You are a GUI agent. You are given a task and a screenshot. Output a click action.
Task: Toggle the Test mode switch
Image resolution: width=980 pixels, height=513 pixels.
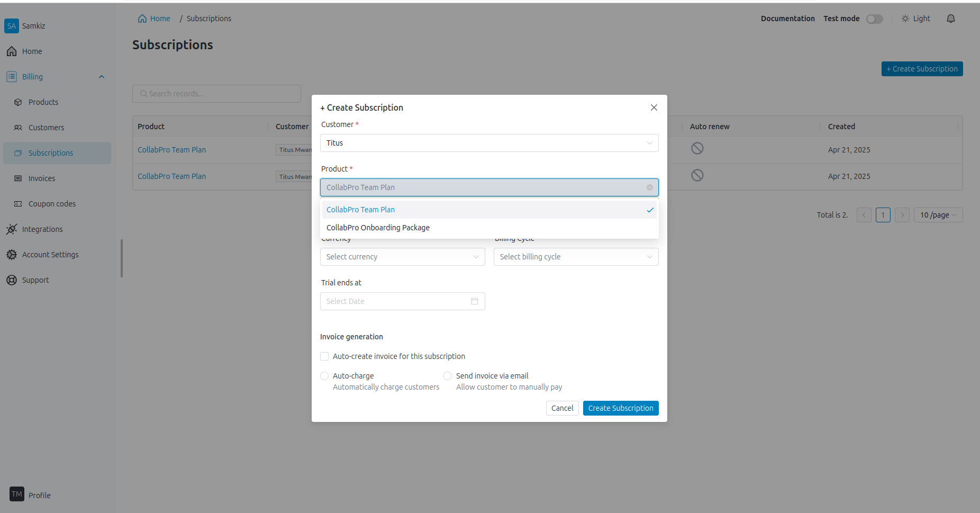click(x=874, y=19)
